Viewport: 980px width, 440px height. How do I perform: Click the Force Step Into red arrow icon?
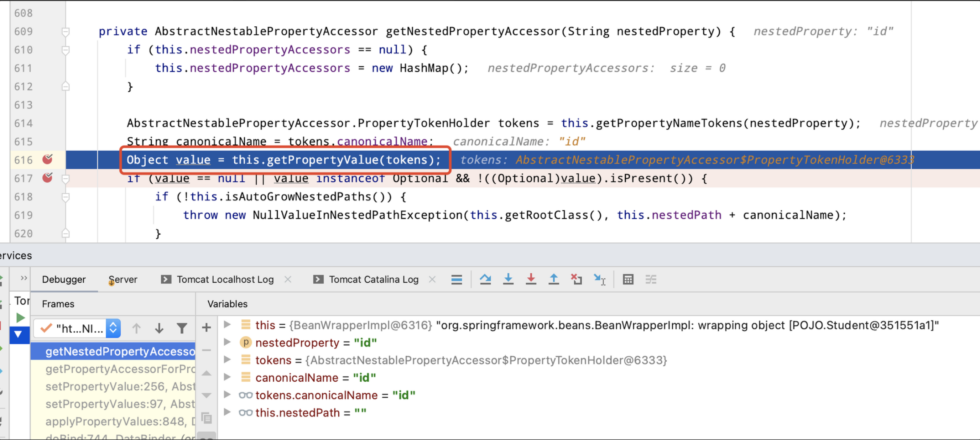[x=531, y=279]
